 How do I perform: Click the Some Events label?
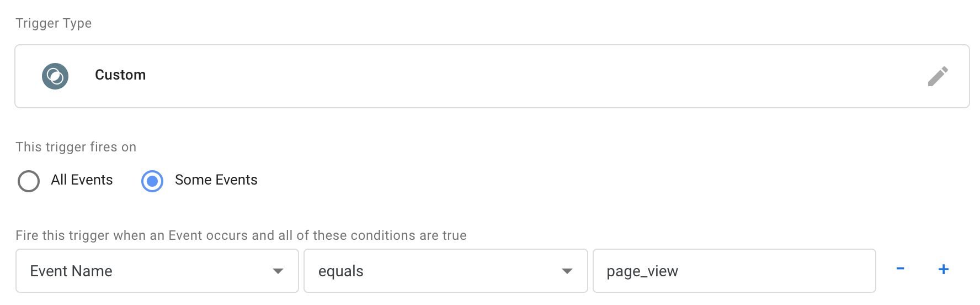[216, 180]
